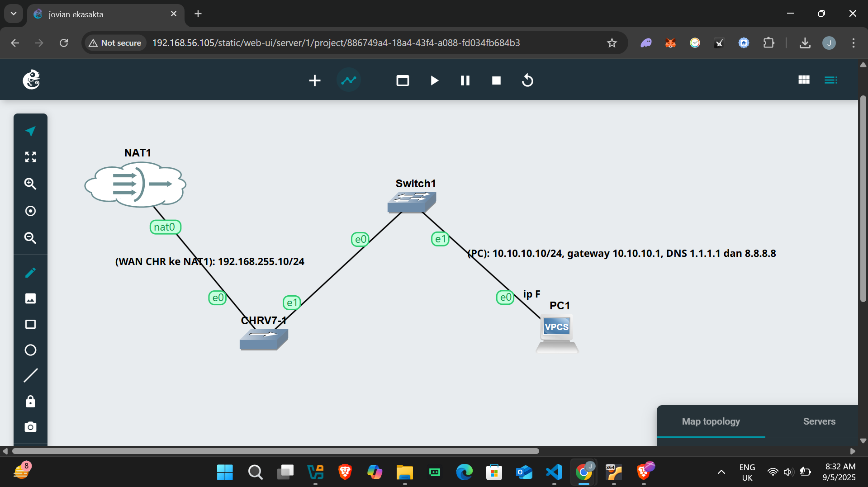Add a new node with plus icon
This screenshot has height=487, width=868.
tap(315, 80)
